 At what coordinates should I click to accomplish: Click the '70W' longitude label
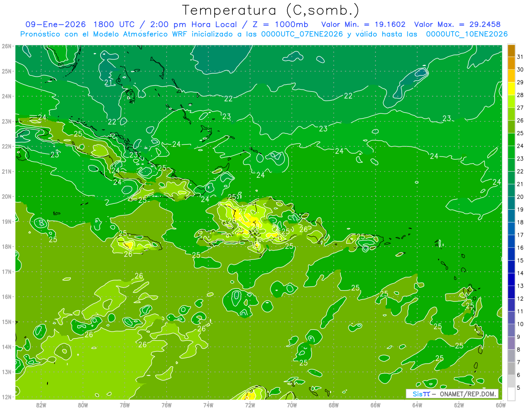tap(292, 405)
